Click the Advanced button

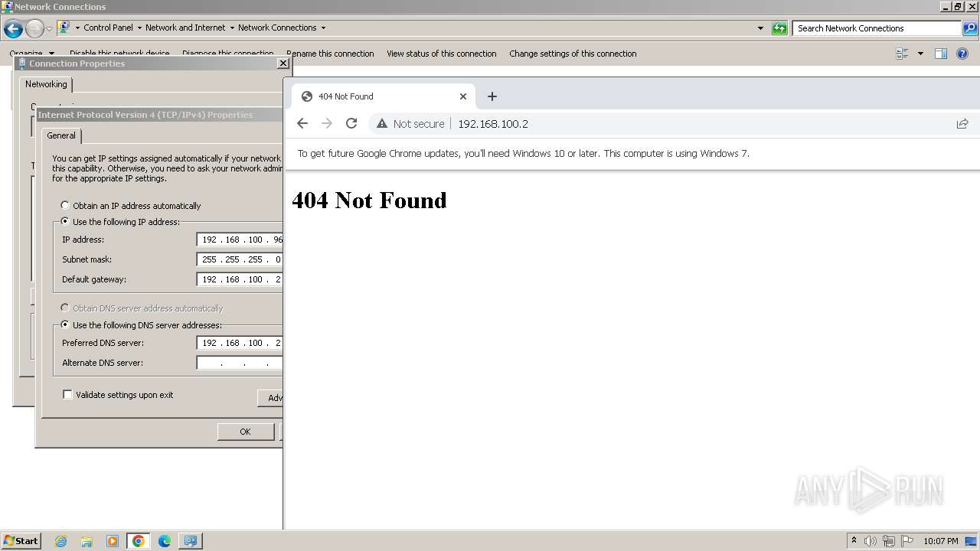click(270, 398)
